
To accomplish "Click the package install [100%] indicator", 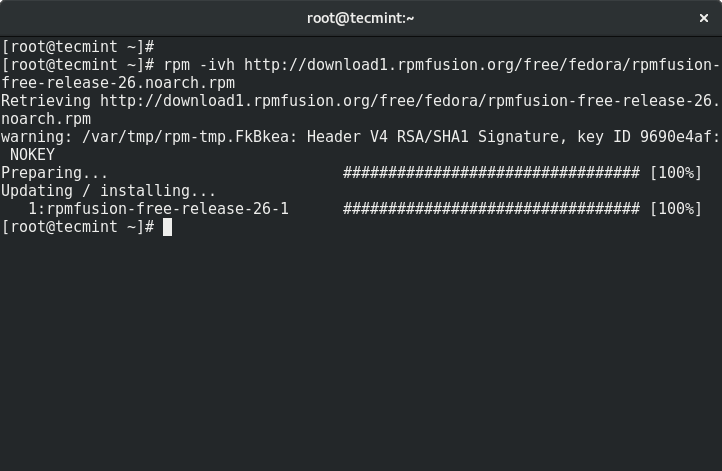I will (x=675, y=209).
